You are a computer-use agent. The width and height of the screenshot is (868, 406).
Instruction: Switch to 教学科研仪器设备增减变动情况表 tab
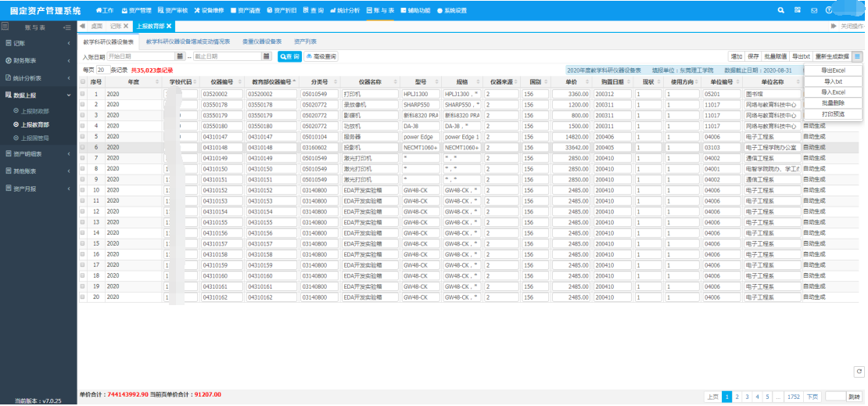[188, 41]
